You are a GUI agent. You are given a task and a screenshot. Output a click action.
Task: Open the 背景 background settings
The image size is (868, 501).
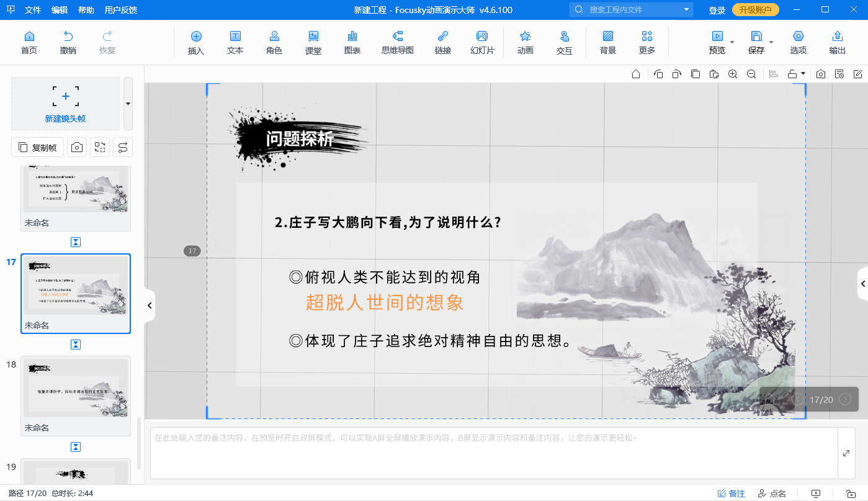pyautogui.click(x=608, y=43)
